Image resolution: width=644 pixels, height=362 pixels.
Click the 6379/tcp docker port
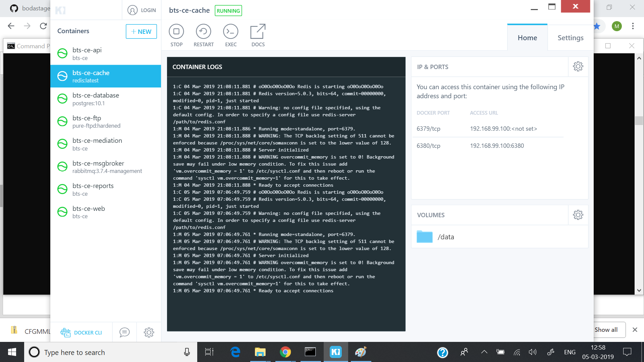[x=428, y=128]
